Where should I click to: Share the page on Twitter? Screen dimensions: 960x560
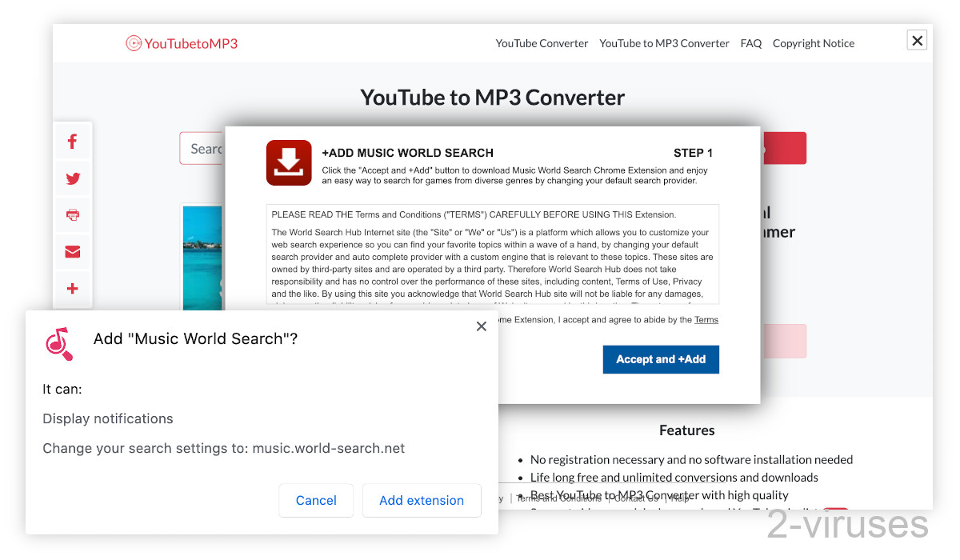(x=73, y=178)
